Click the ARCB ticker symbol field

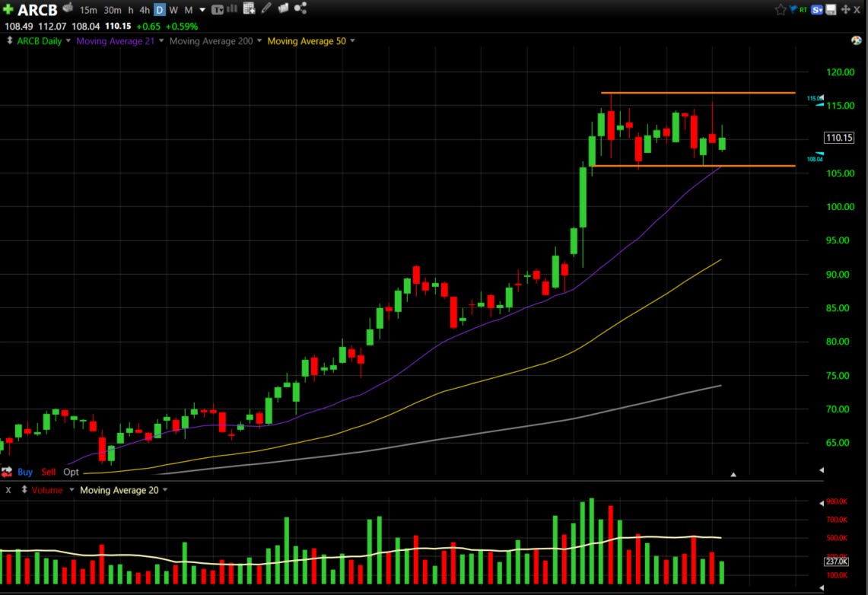click(37, 10)
